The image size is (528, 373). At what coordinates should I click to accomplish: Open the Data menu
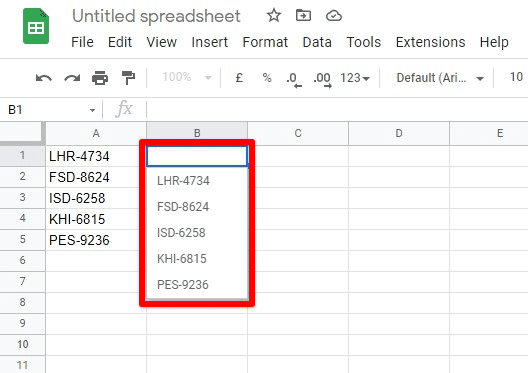(x=317, y=42)
